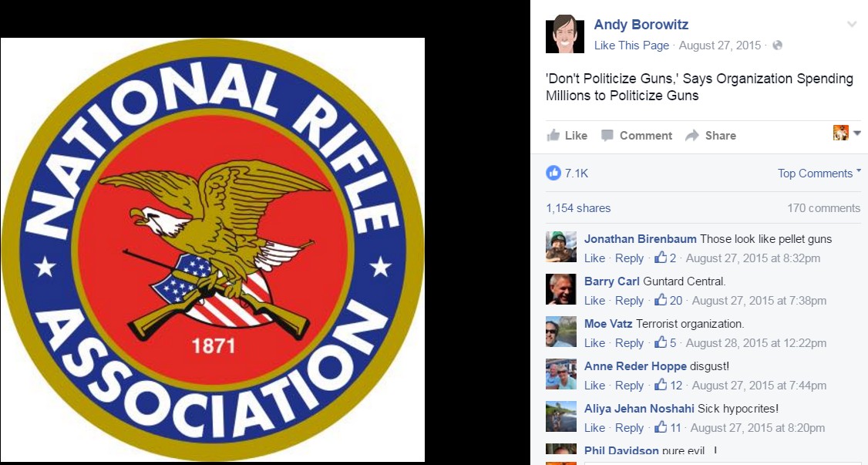Click the Like thumbs-up icon under post
Image resolution: width=868 pixels, height=465 pixels.
(553, 135)
